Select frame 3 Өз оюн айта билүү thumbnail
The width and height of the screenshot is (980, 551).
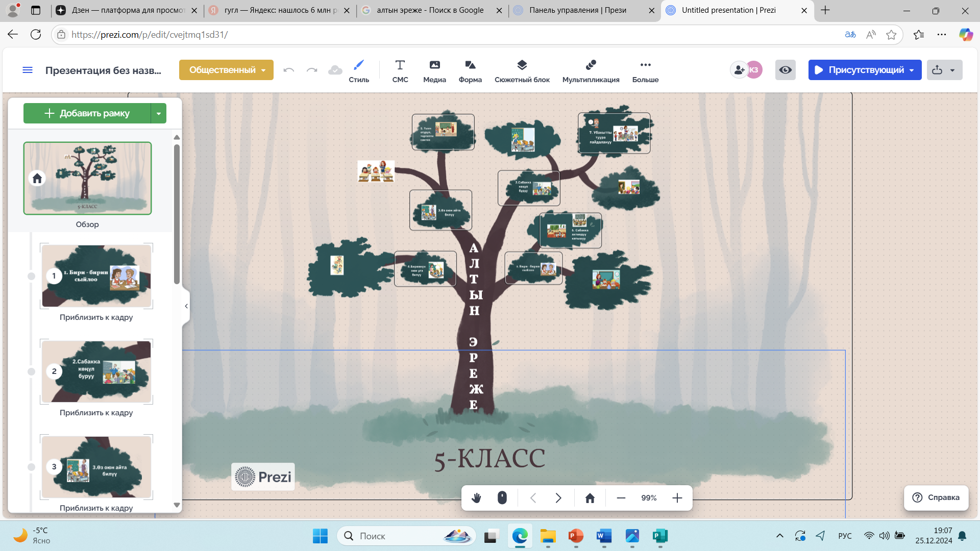(x=96, y=467)
